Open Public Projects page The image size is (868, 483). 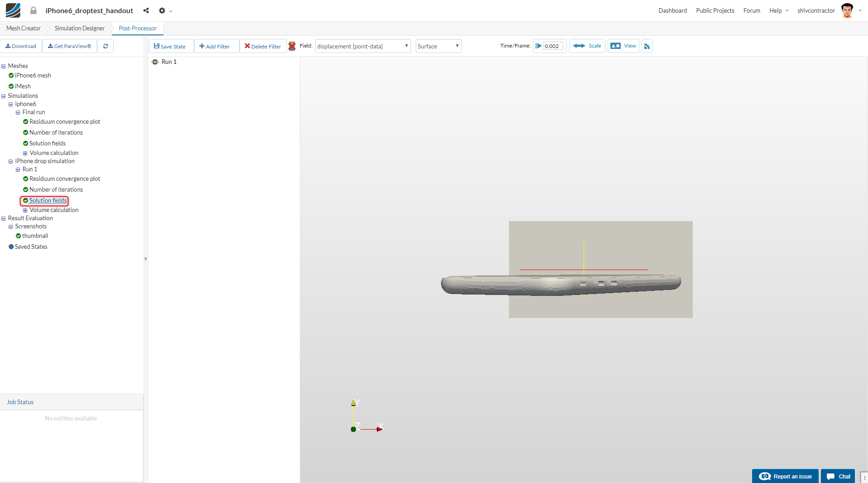715,10
